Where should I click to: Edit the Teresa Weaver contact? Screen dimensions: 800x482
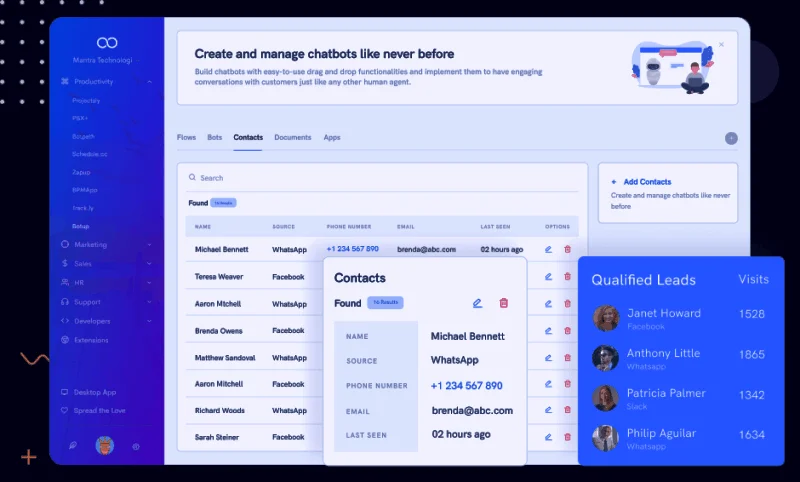point(548,276)
